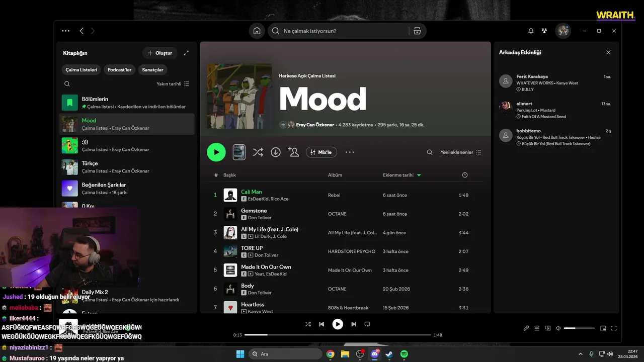Toggle repeat in the bottom player
The image size is (644, 362).
click(367, 324)
